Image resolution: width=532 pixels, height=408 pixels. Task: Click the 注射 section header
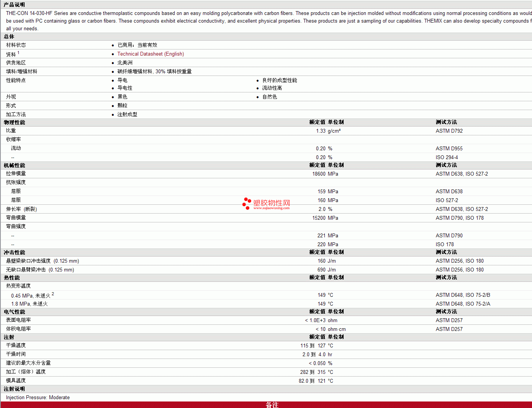tap(9, 337)
